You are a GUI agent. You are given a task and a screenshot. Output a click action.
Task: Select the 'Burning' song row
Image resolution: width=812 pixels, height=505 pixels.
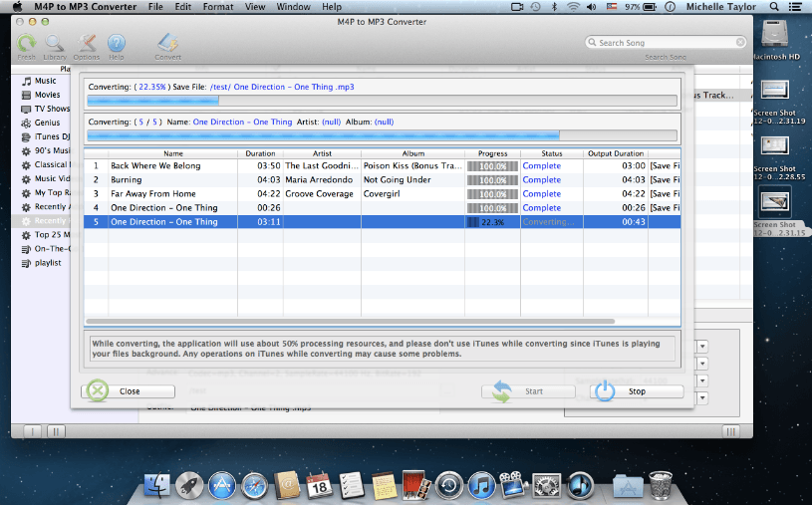click(x=383, y=179)
